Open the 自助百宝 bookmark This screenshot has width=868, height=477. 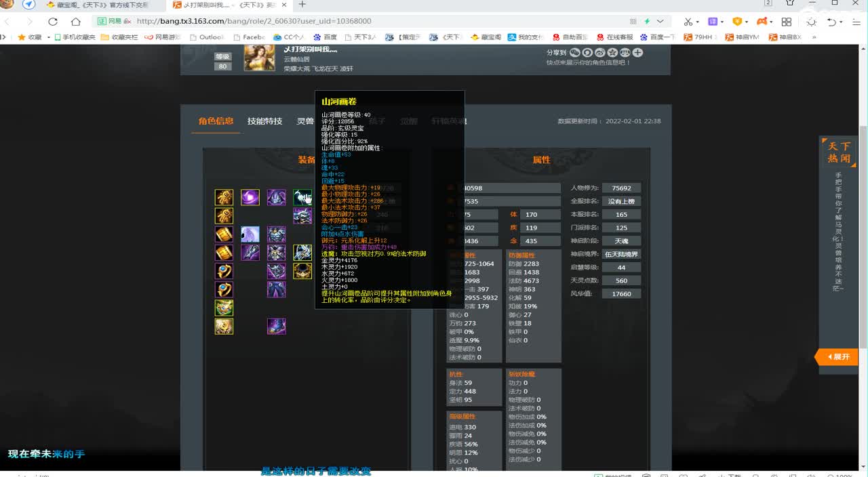coord(569,37)
